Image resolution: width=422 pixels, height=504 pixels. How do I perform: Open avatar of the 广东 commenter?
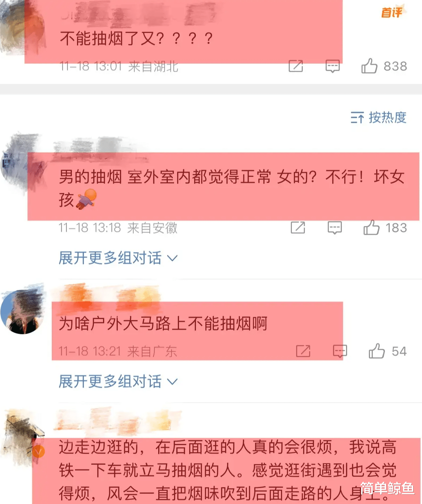(x=23, y=311)
